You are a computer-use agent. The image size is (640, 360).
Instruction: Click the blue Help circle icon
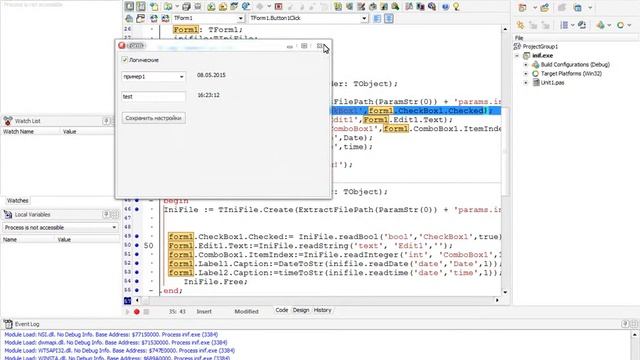tap(445, 7)
